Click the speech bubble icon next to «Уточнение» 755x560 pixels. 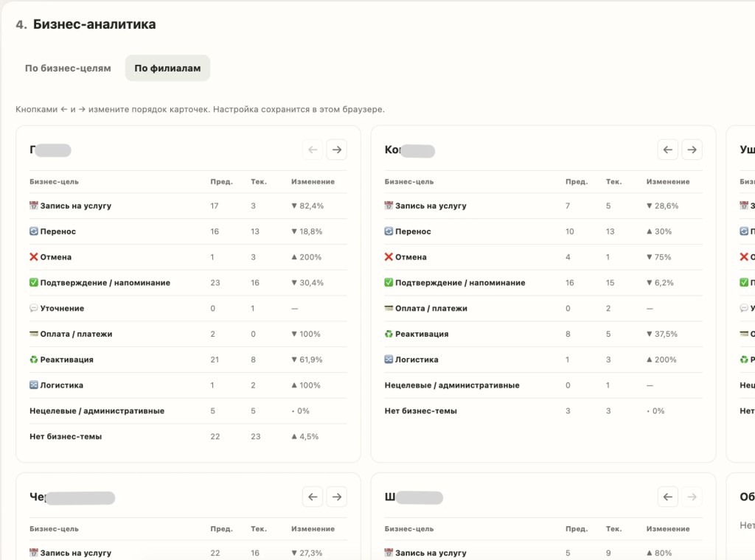(34, 308)
